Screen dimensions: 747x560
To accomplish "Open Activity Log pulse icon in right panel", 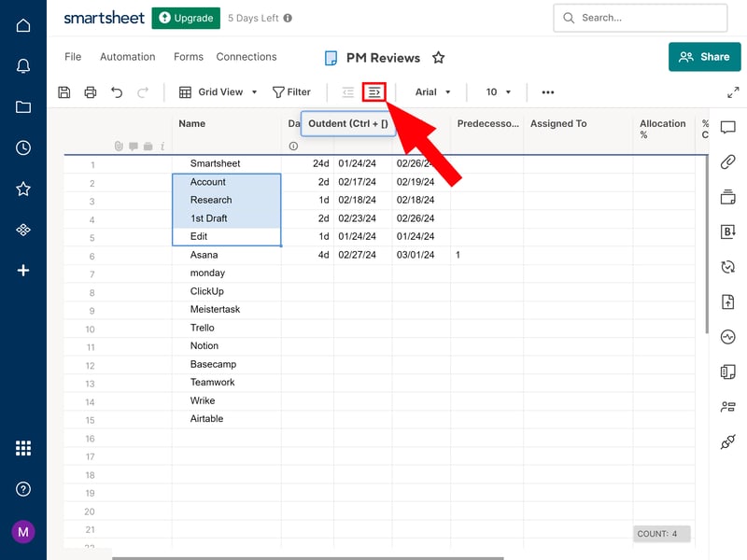I will click(x=727, y=337).
